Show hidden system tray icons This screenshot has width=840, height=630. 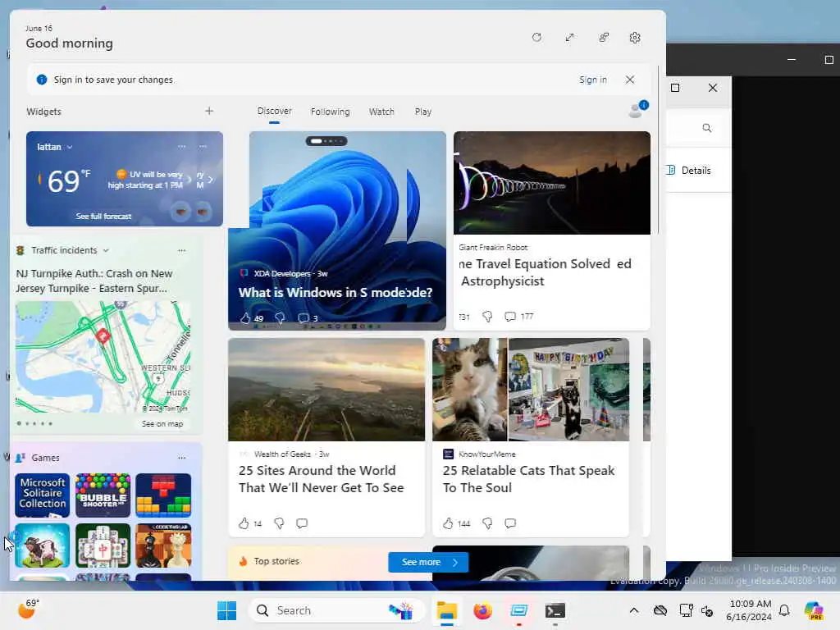[x=634, y=610]
